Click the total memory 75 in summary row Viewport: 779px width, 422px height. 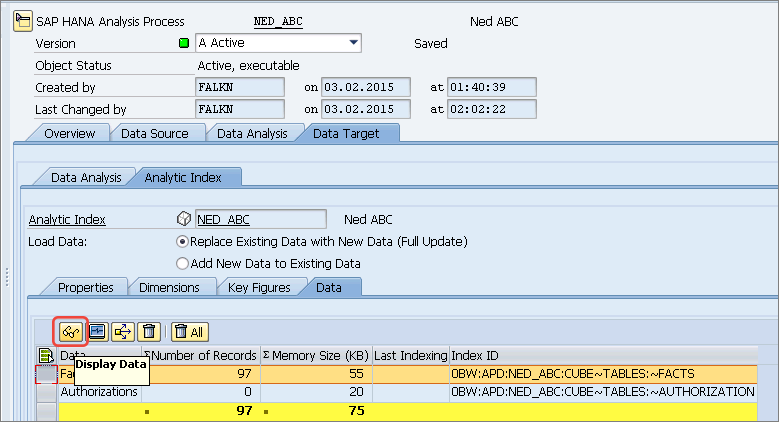pos(356,411)
